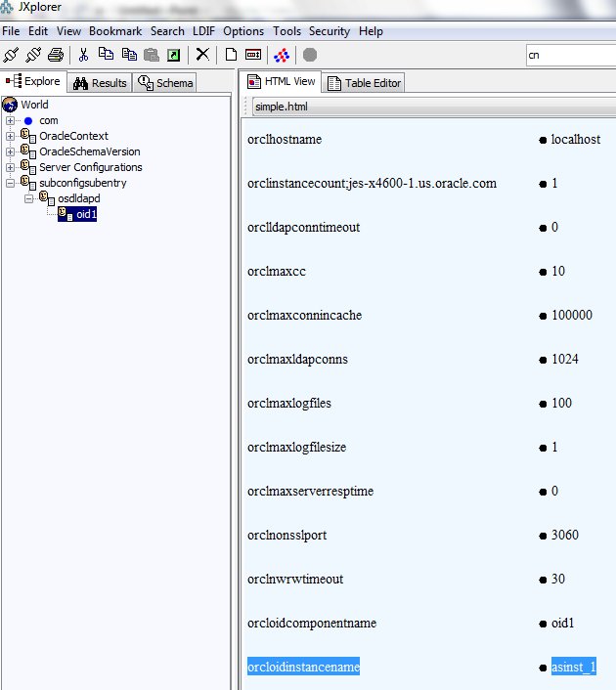Click the Copy icon
Image resolution: width=616 pixels, height=690 pixels.
[107, 54]
